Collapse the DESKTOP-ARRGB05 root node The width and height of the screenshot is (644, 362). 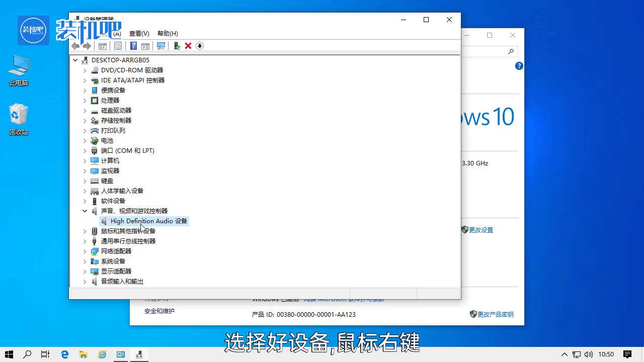(75, 60)
